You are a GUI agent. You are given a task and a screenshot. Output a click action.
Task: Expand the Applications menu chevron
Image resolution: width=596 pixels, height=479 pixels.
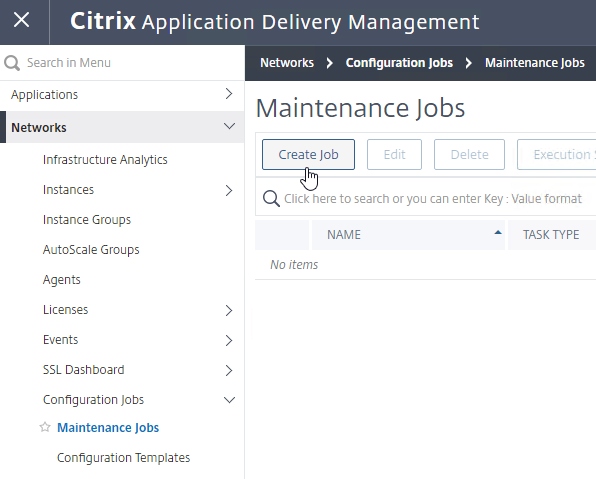point(229,94)
